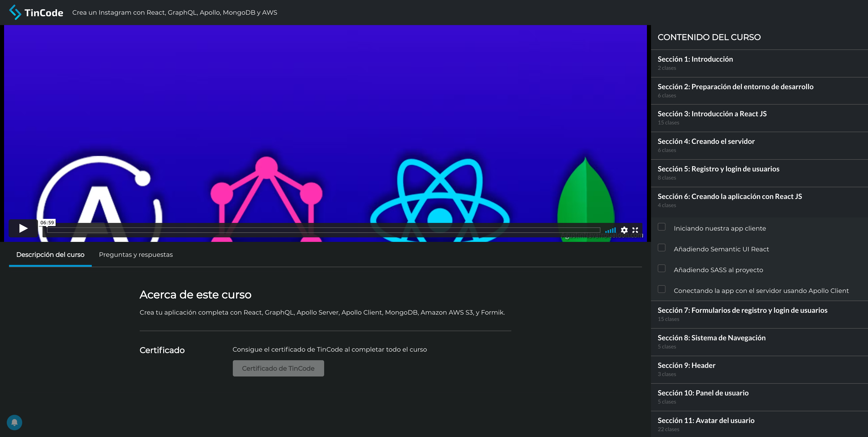
Task: Click Certificado de TinCode button
Action: pos(278,368)
